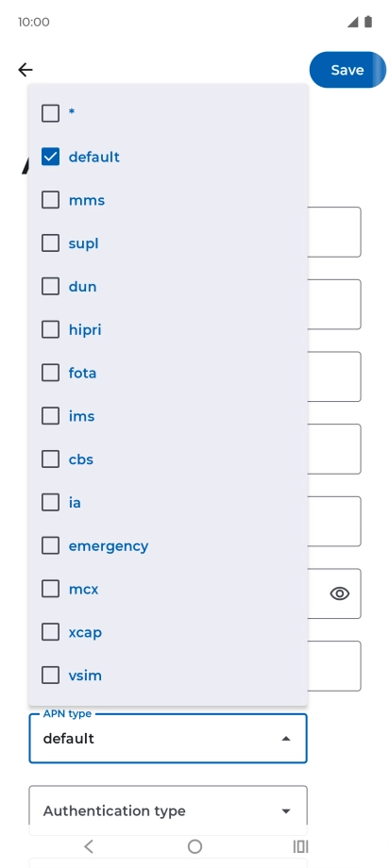Open the recent apps icon
This screenshot has height=868, width=390.
(300, 846)
